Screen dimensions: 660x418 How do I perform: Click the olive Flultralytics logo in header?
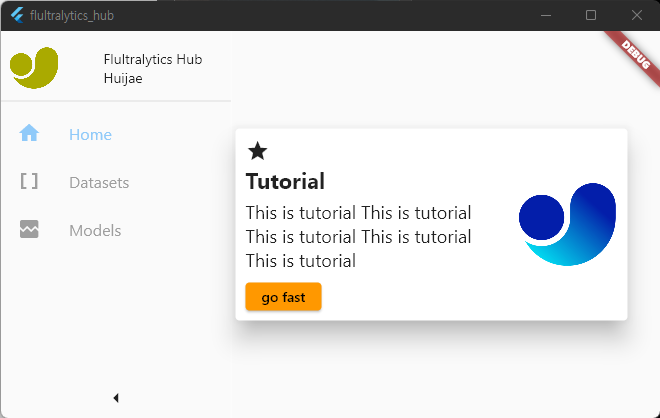(x=34, y=68)
